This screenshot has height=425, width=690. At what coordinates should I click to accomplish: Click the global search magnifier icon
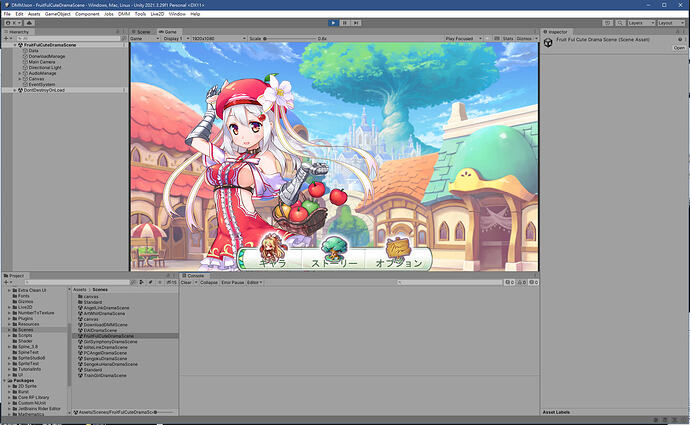pyautogui.click(x=620, y=23)
